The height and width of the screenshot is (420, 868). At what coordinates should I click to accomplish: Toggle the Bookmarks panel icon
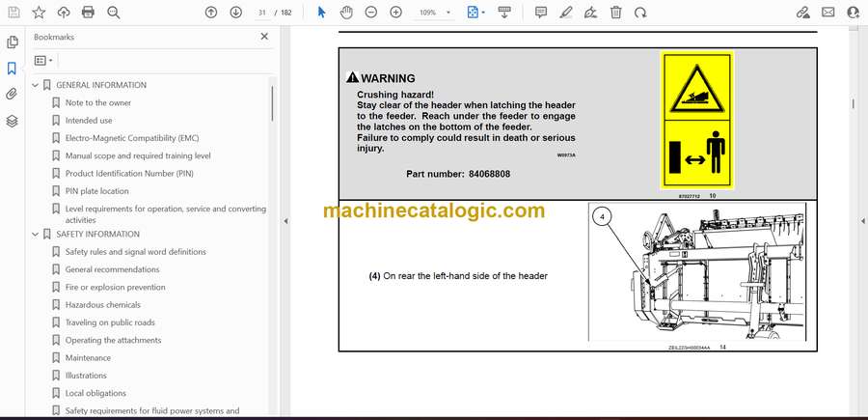pyautogui.click(x=12, y=69)
